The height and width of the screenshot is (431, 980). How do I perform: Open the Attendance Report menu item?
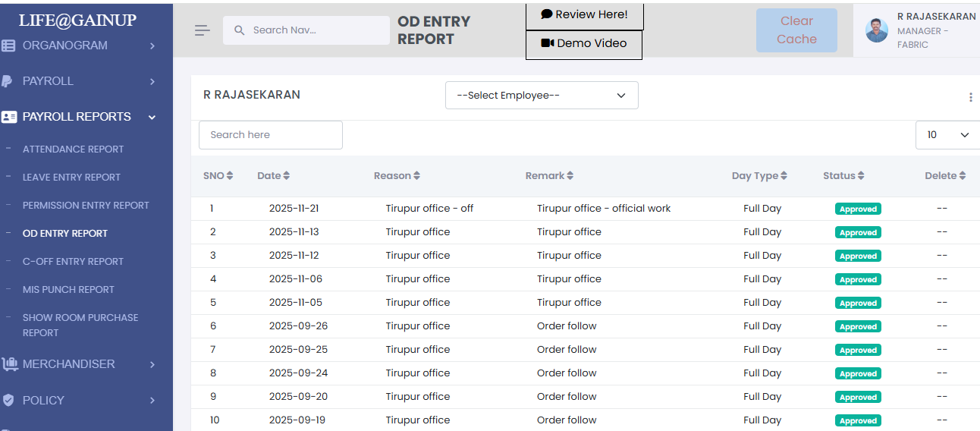click(x=73, y=149)
